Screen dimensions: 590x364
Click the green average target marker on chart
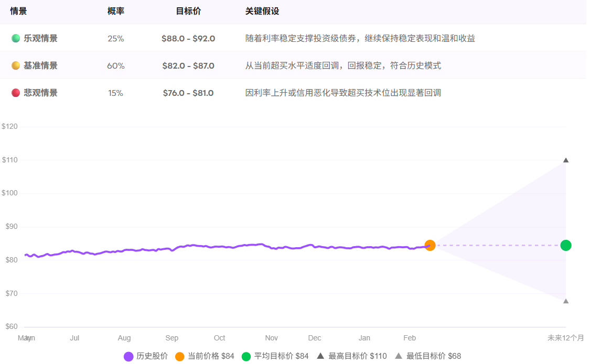coord(566,245)
